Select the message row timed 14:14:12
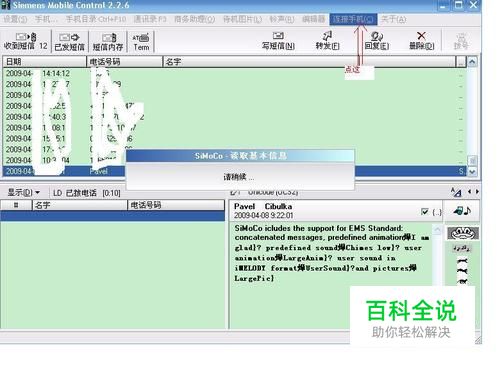The image size is (500, 371). (235, 73)
